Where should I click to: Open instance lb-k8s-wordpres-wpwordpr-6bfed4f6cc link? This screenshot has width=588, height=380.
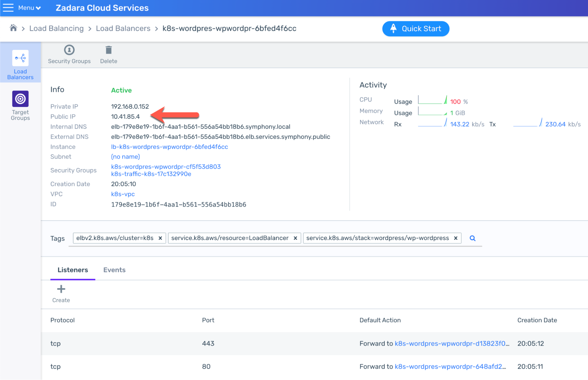pos(169,147)
